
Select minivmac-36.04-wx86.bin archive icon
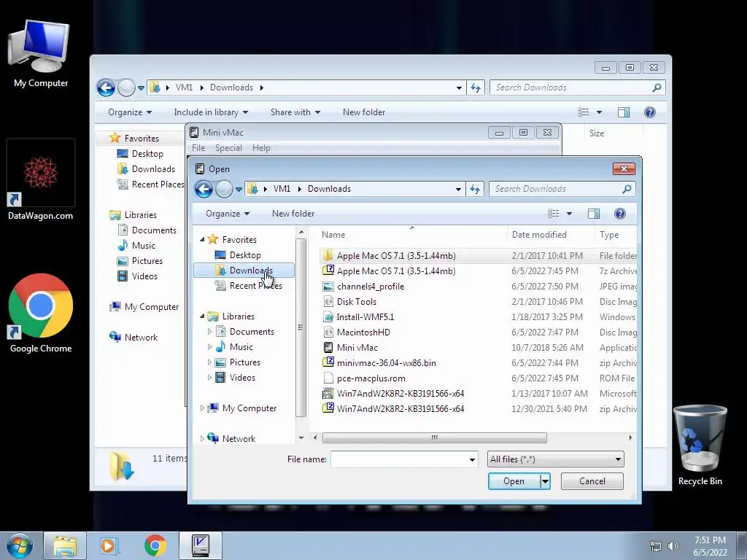[328, 362]
